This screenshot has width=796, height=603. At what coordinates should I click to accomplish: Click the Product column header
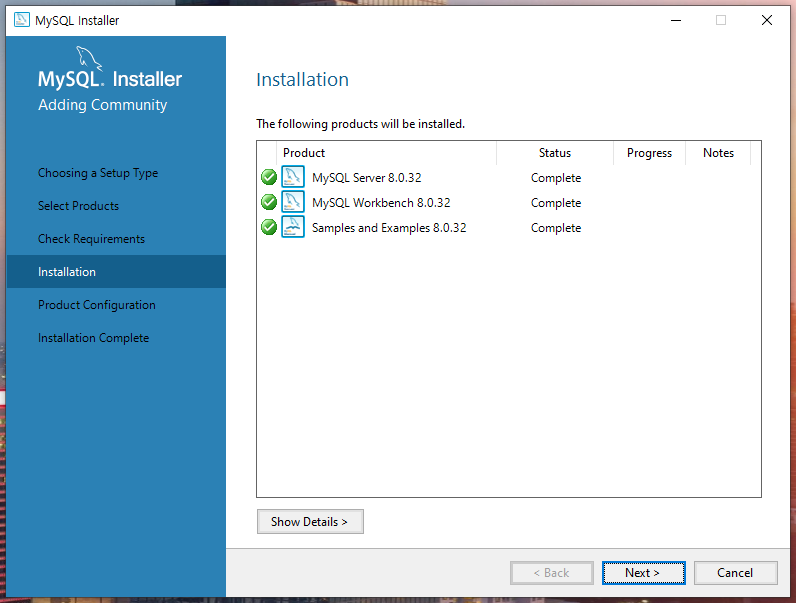[386, 153]
